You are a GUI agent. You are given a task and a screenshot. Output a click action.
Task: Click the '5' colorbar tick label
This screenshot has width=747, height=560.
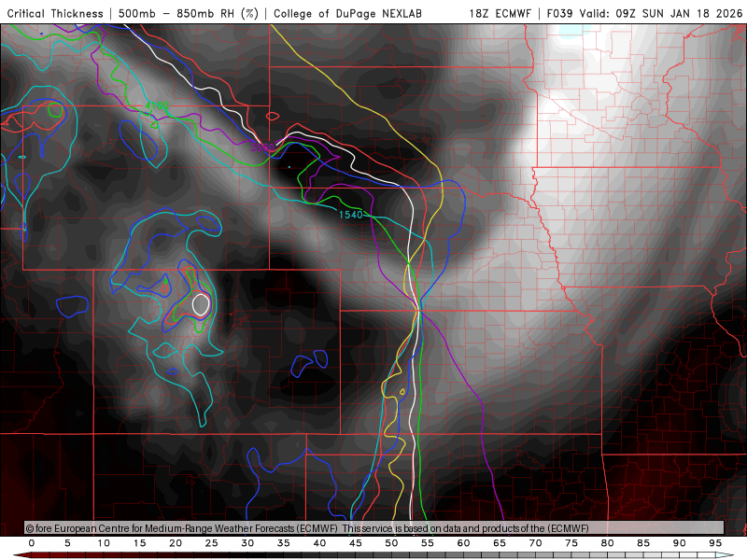tap(67, 543)
